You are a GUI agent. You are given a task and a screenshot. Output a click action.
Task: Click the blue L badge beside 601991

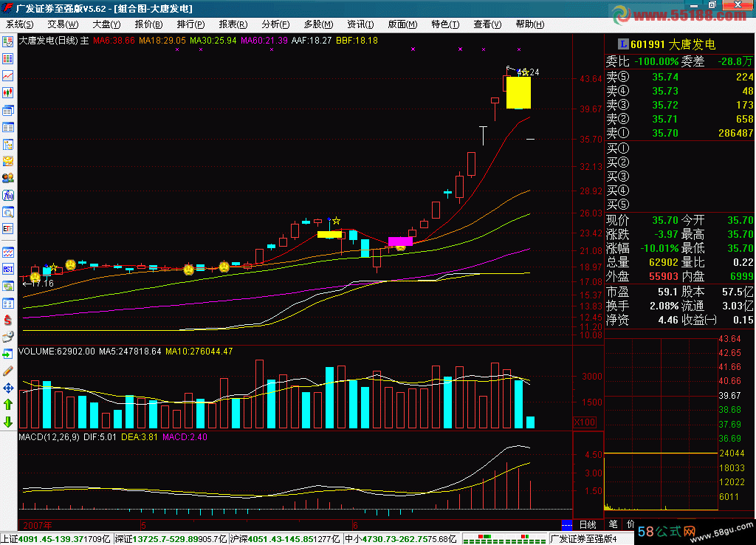click(623, 44)
